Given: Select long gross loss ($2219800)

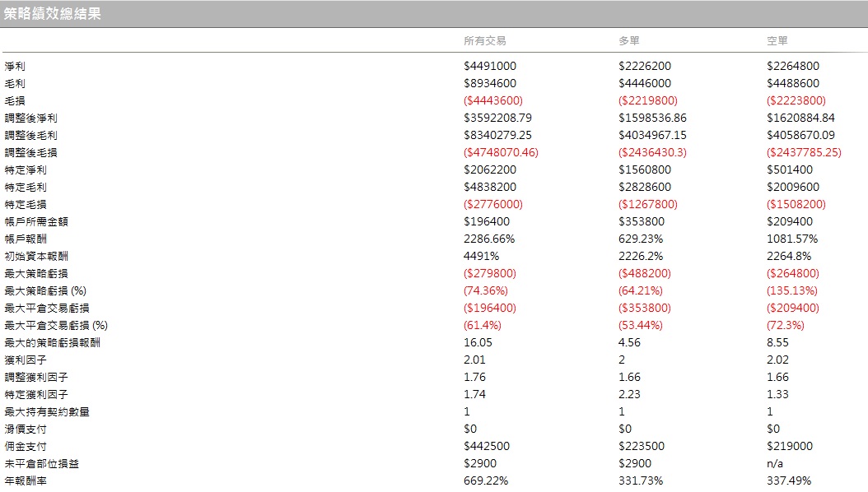Looking at the screenshot, I should click(647, 100).
